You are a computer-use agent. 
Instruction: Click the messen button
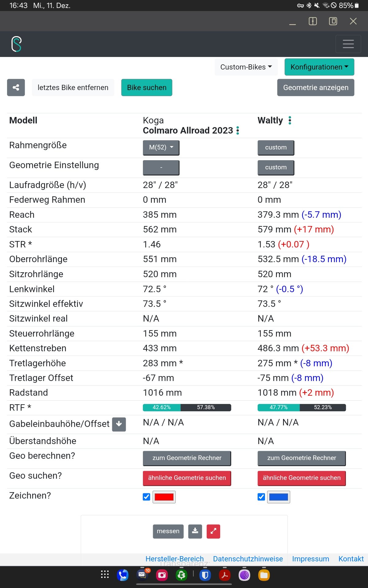(168, 531)
